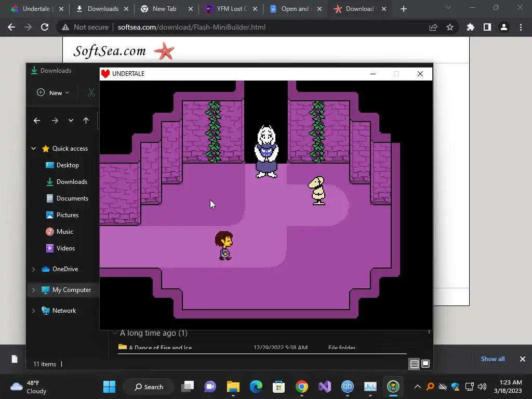The height and width of the screenshot is (399, 532).
Task: Select the active Download SoftSea tab
Action: pyautogui.click(x=360, y=9)
